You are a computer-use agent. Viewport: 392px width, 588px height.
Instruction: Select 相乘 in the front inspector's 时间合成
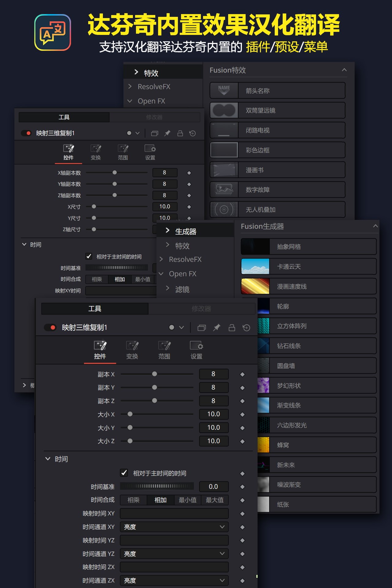pos(134,500)
